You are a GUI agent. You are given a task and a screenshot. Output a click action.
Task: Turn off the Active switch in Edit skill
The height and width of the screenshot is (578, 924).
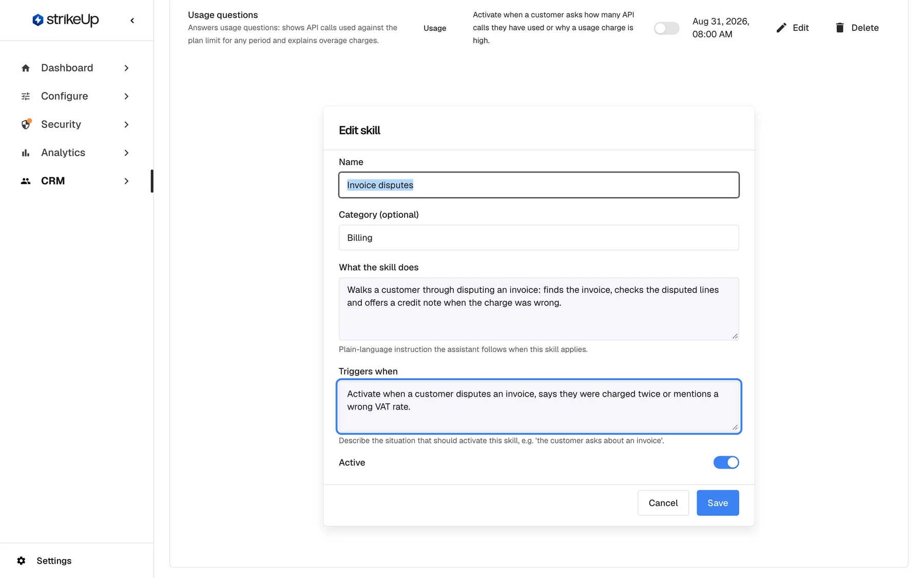(x=726, y=462)
